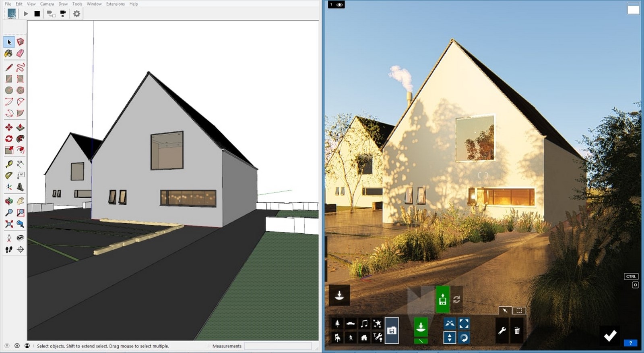The image size is (644, 353).
Task: Click green re-import model save button
Action: 442,299
